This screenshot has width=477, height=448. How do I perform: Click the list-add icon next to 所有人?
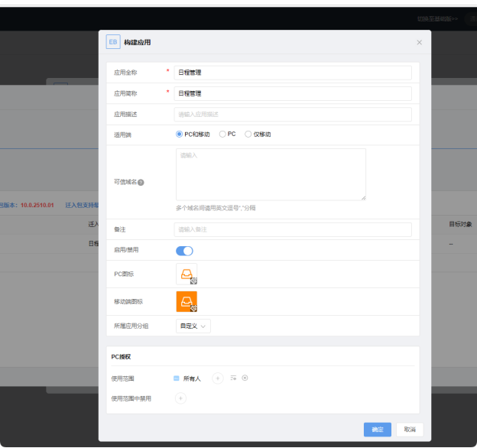233,378
